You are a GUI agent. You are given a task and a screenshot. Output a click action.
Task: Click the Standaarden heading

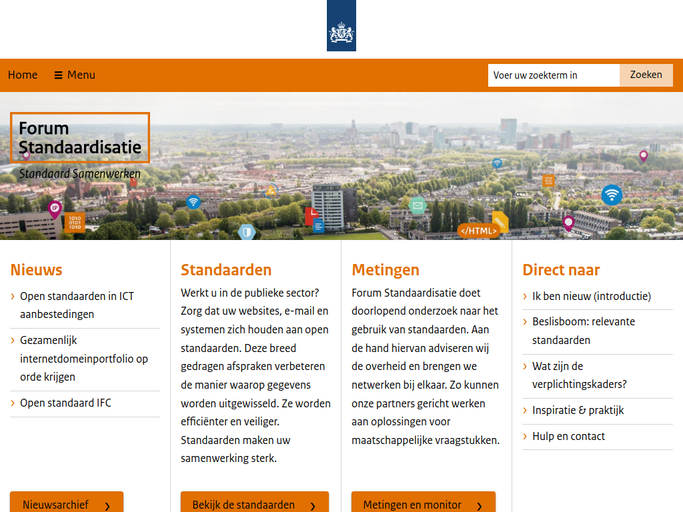226,270
